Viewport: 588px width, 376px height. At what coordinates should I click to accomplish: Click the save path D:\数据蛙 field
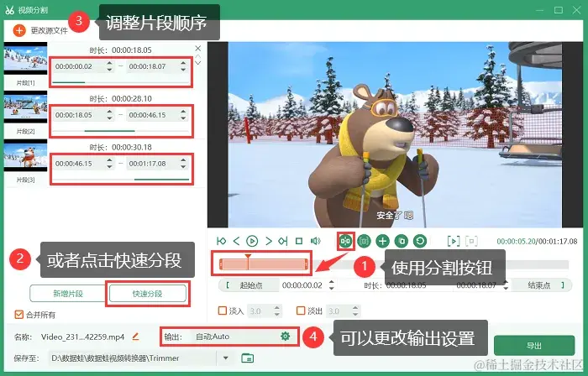pos(133,358)
